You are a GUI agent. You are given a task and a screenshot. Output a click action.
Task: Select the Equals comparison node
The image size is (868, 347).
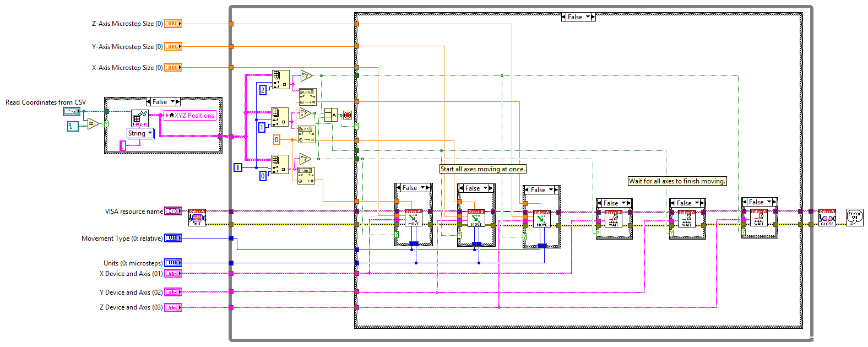click(93, 124)
